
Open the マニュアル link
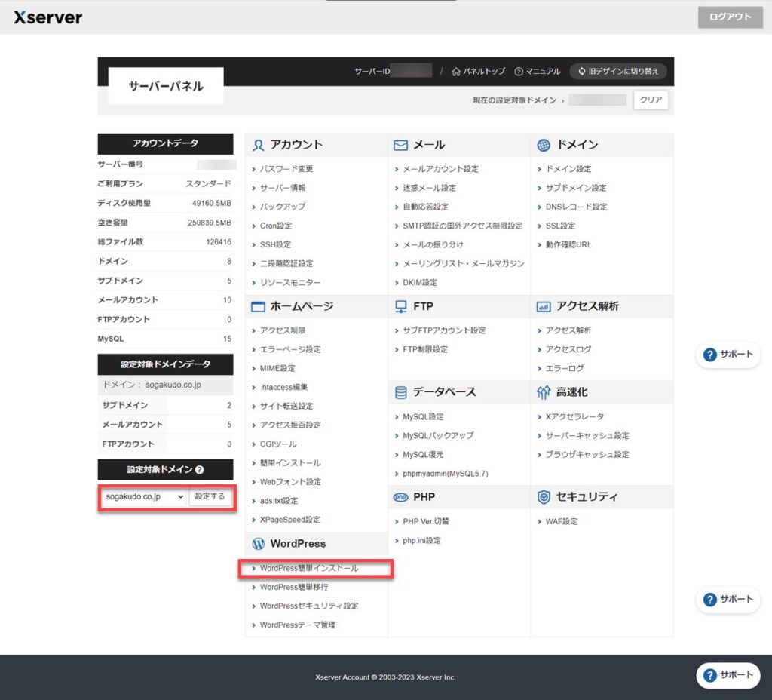click(537, 72)
